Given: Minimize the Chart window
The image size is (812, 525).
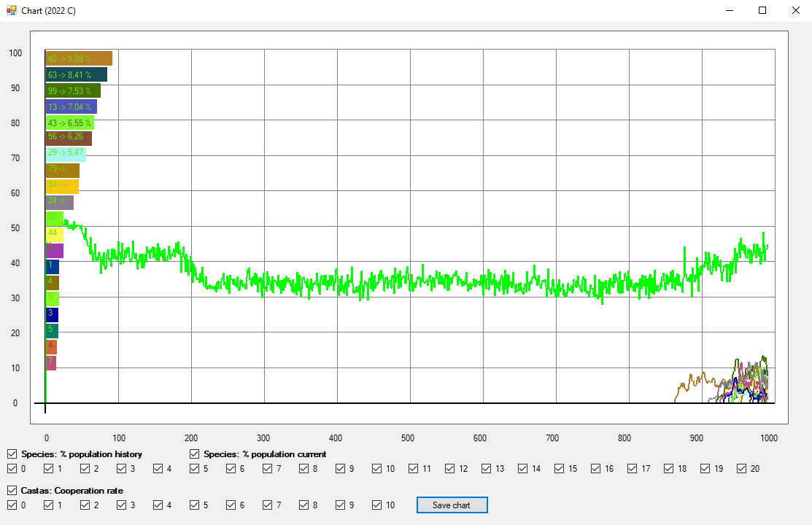Looking at the screenshot, I should [729, 11].
